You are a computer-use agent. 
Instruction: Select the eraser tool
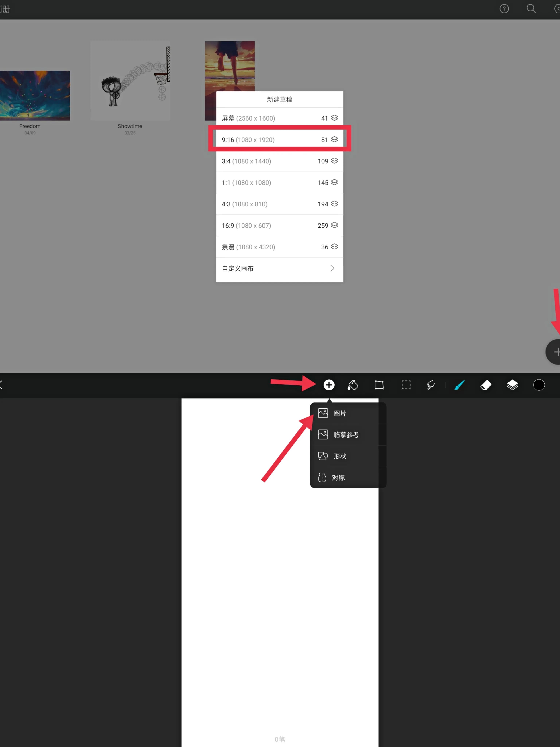486,385
